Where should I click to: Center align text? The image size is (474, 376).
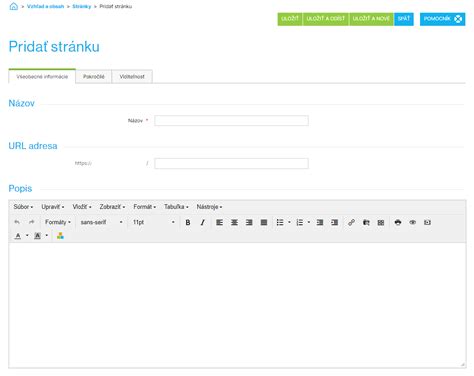point(234,222)
